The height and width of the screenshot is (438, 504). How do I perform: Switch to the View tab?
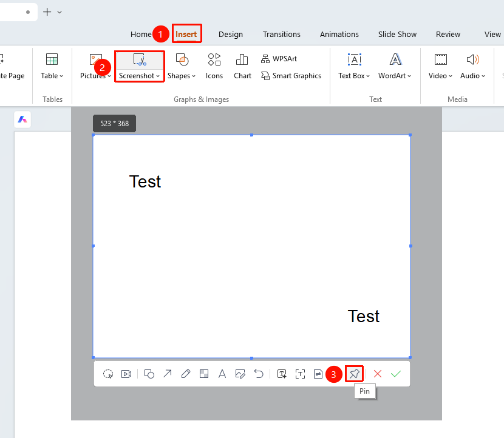pos(492,35)
